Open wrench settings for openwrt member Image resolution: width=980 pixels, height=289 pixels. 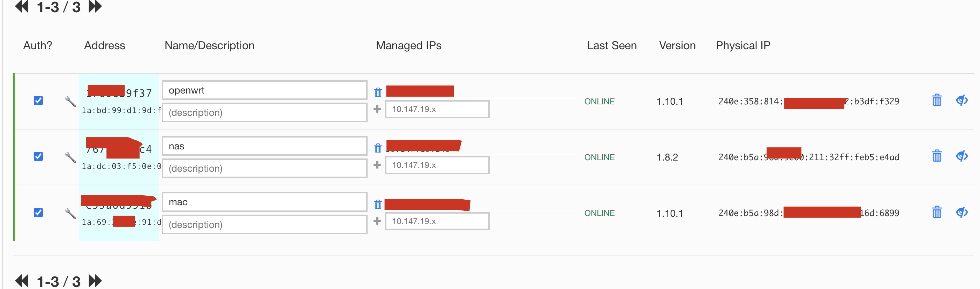point(70,101)
